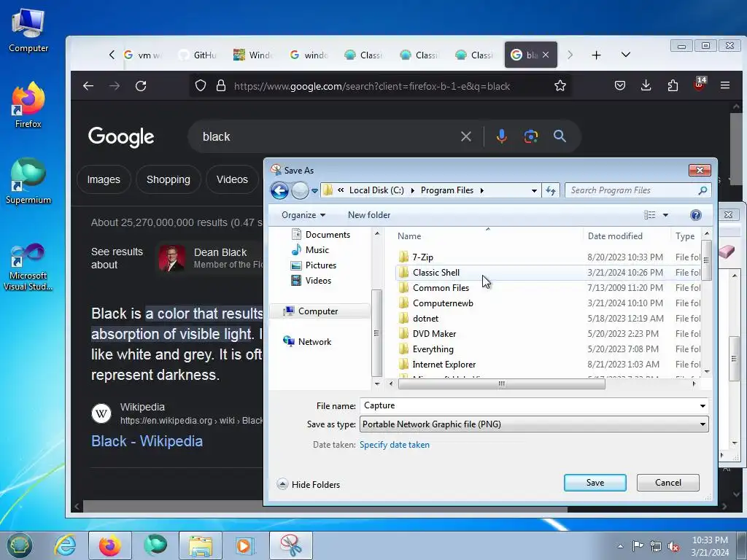Open Internet Explorer from taskbar

[x=65, y=545]
